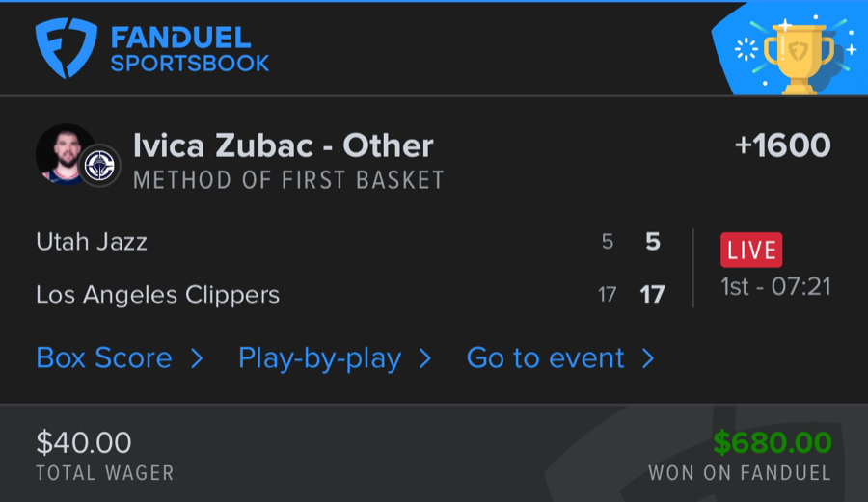Image resolution: width=868 pixels, height=502 pixels.
Task: Click the red LIVE badge
Action: click(x=751, y=251)
